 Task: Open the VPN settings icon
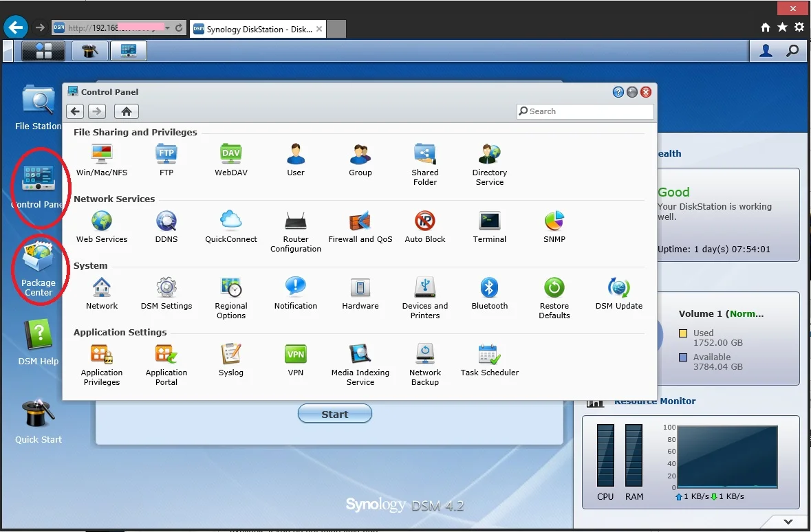point(295,360)
